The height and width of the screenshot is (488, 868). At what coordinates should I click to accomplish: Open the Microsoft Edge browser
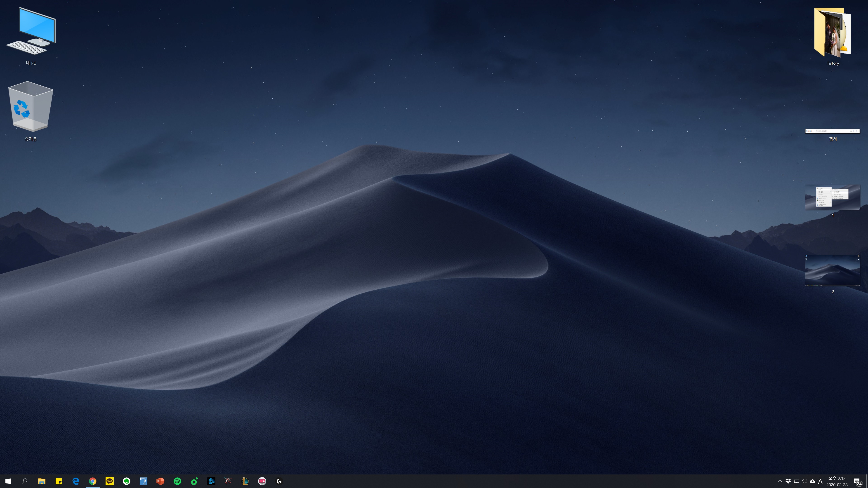tap(75, 481)
